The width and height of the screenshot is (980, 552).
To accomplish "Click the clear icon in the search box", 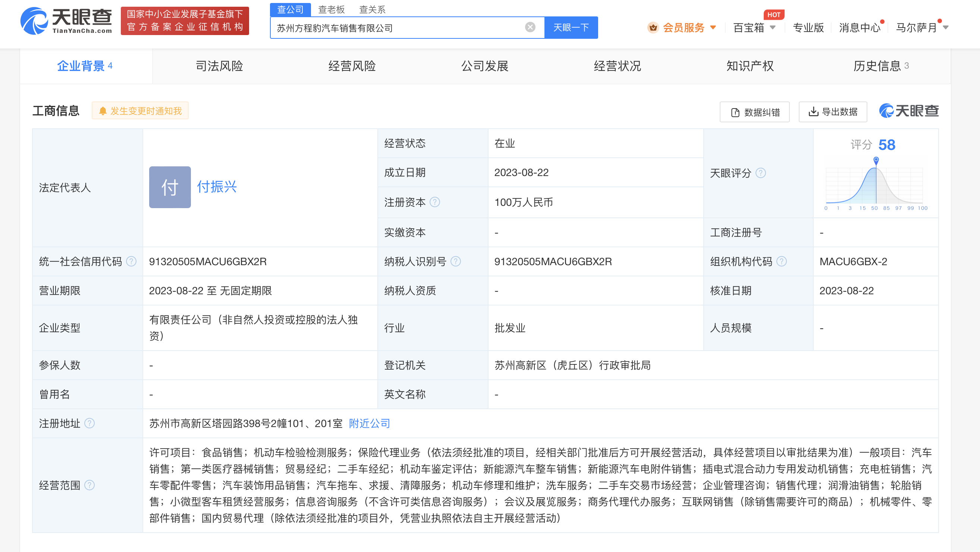I will [529, 27].
